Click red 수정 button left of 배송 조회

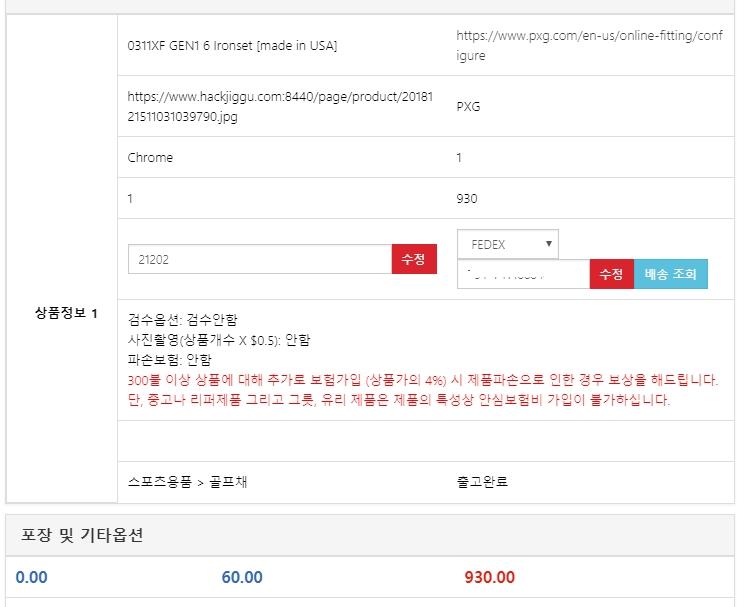611,274
